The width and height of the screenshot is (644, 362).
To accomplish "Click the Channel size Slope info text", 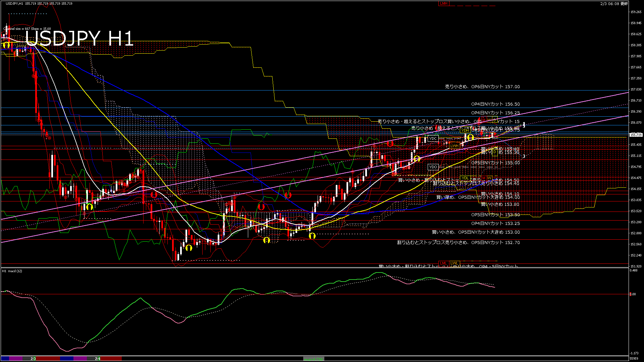I will pos(28,29).
